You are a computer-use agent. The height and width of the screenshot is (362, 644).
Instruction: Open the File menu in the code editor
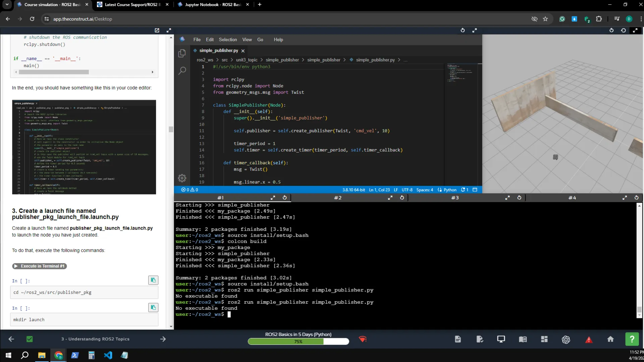pos(197,40)
